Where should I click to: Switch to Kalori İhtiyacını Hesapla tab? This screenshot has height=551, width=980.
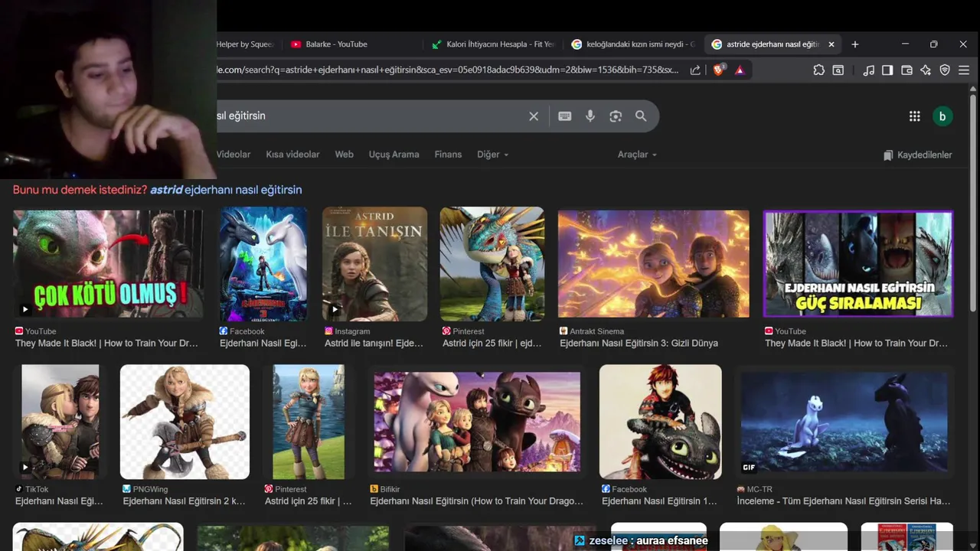pos(492,44)
